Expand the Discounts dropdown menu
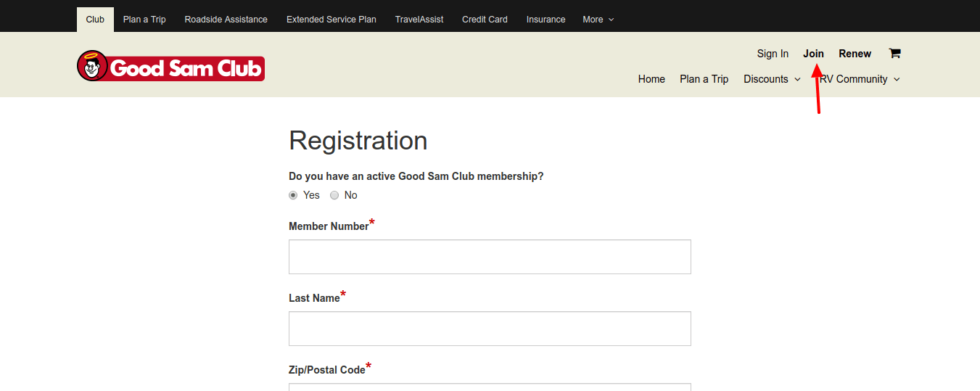980x391 pixels. click(x=772, y=79)
